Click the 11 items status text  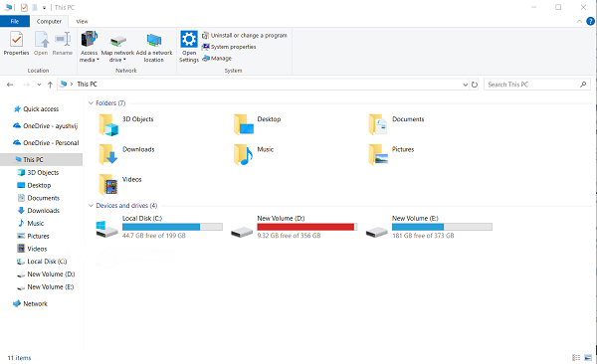pyautogui.click(x=19, y=358)
